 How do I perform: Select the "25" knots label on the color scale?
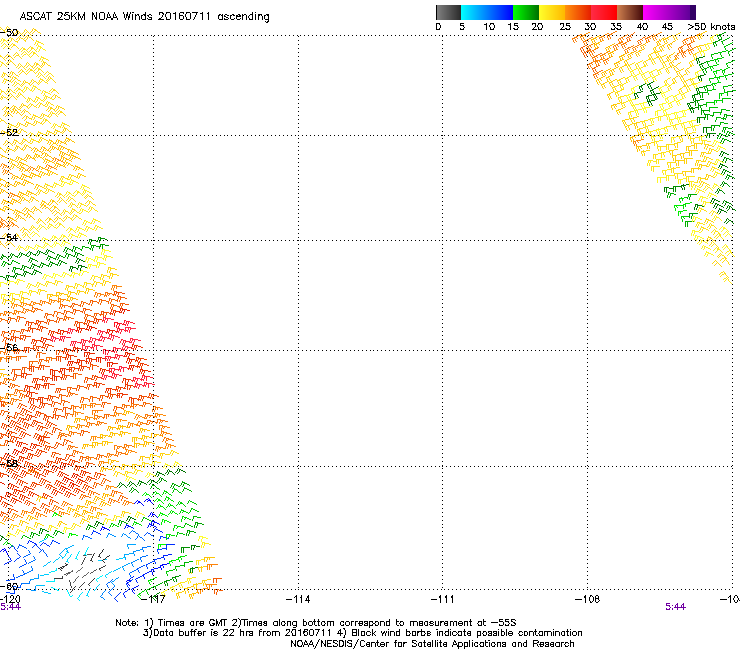pyautogui.click(x=565, y=27)
